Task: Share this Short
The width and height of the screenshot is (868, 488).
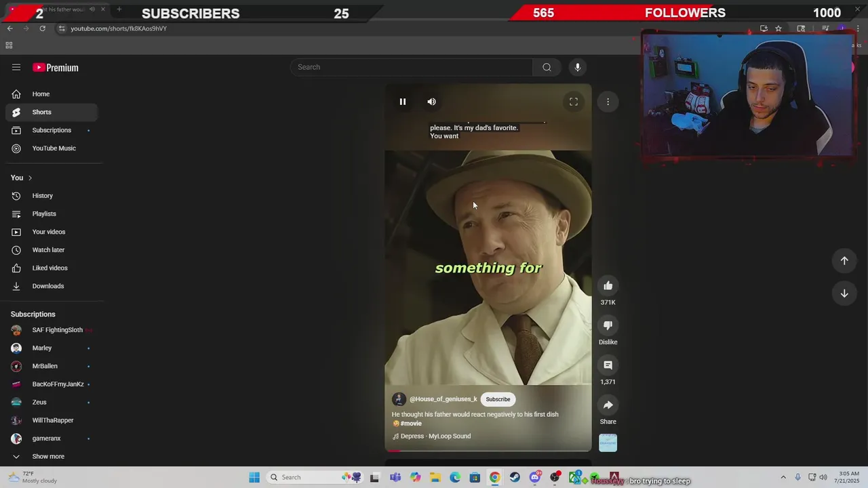Action: point(608,405)
